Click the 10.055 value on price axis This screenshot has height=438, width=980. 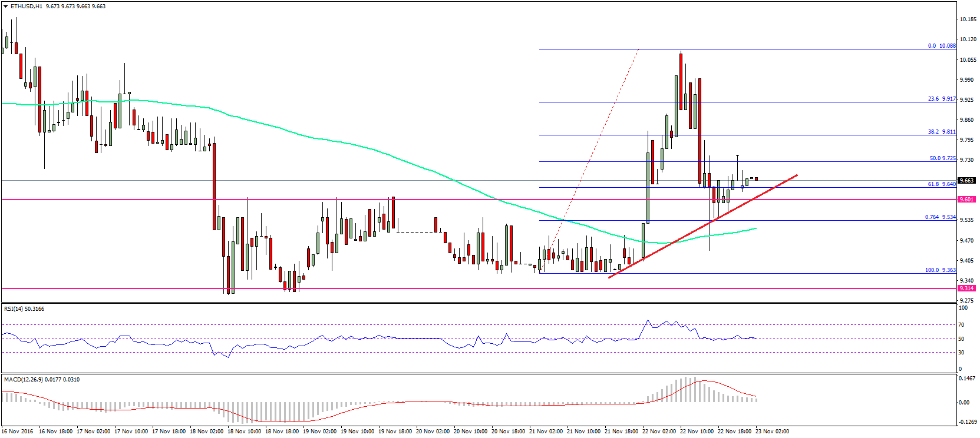(x=967, y=60)
